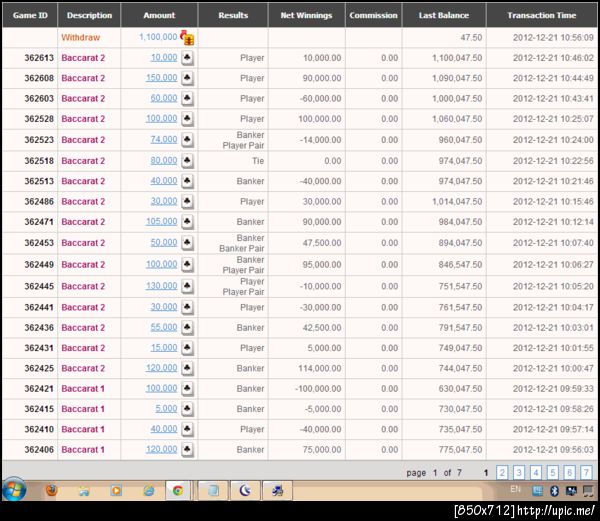Go to page 3 of results
The height and width of the screenshot is (521, 600).
(519, 473)
